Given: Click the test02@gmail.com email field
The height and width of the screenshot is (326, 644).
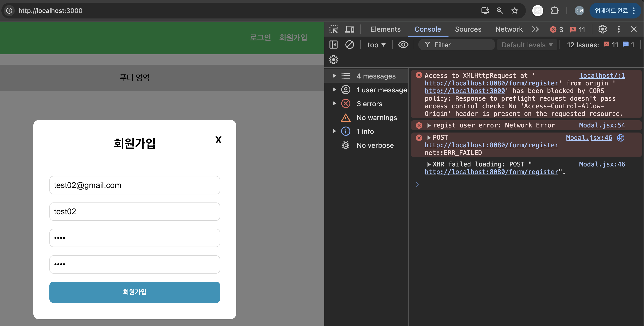Looking at the screenshot, I should 135,185.
